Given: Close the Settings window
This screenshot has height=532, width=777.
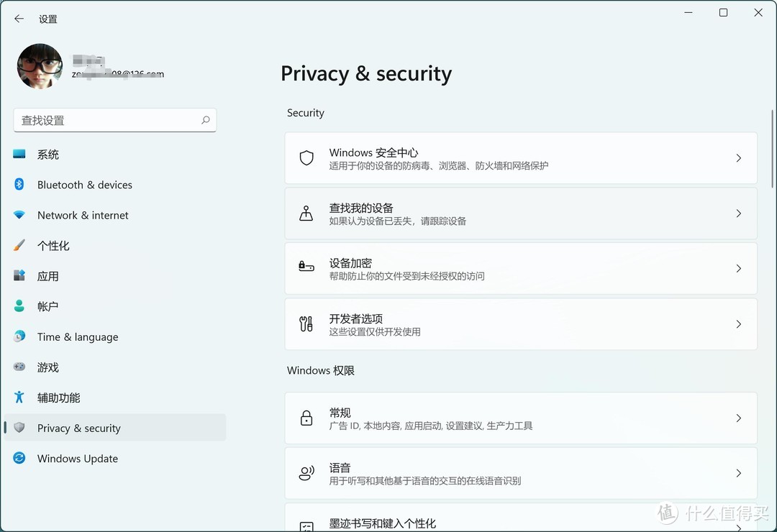Looking at the screenshot, I should point(758,12).
